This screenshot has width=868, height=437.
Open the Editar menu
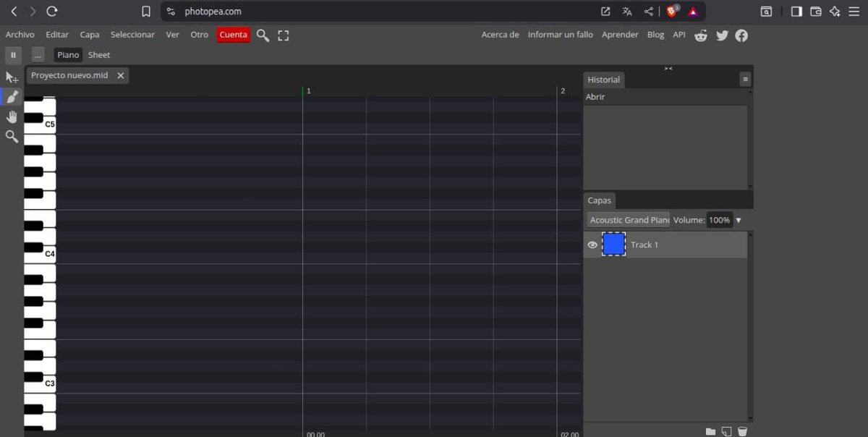[57, 35]
